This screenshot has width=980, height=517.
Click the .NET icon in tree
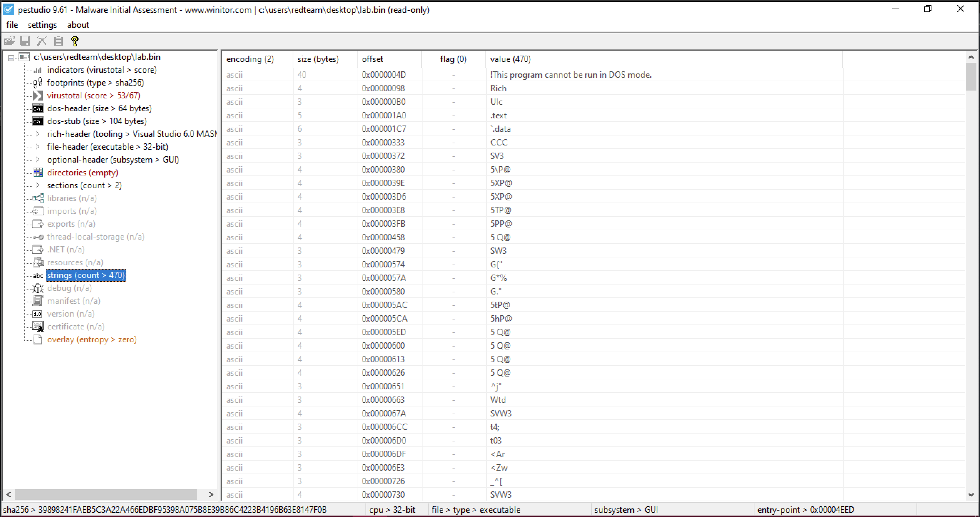(38, 249)
